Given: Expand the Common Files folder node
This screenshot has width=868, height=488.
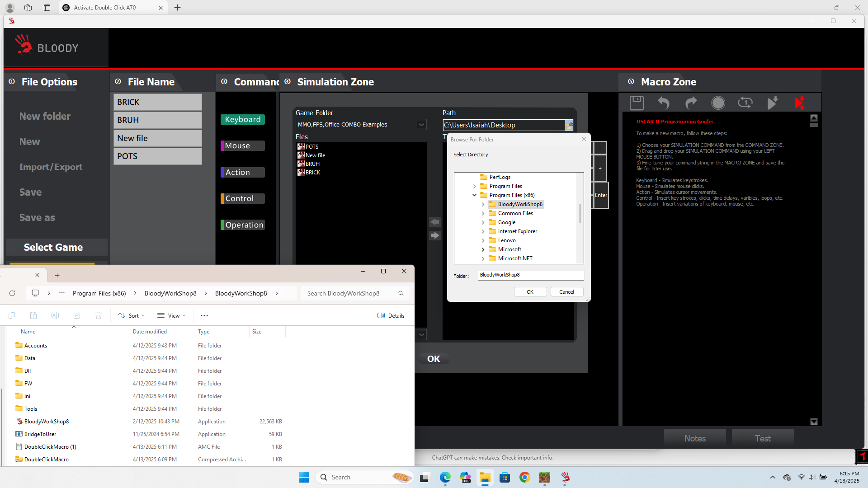Looking at the screenshot, I should pyautogui.click(x=483, y=213).
